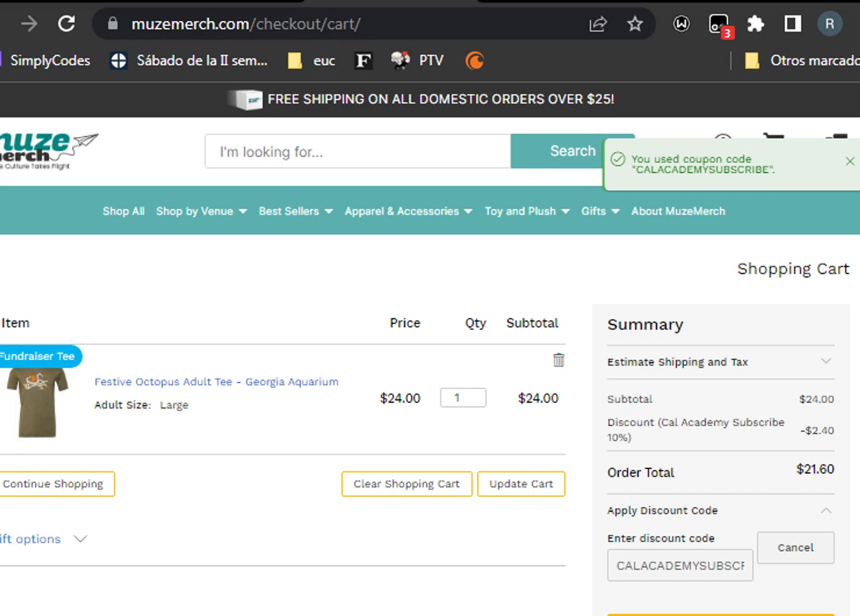The width and height of the screenshot is (860, 616).
Task: Open Festive Octopus Adult Tee product link
Action: 216,382
